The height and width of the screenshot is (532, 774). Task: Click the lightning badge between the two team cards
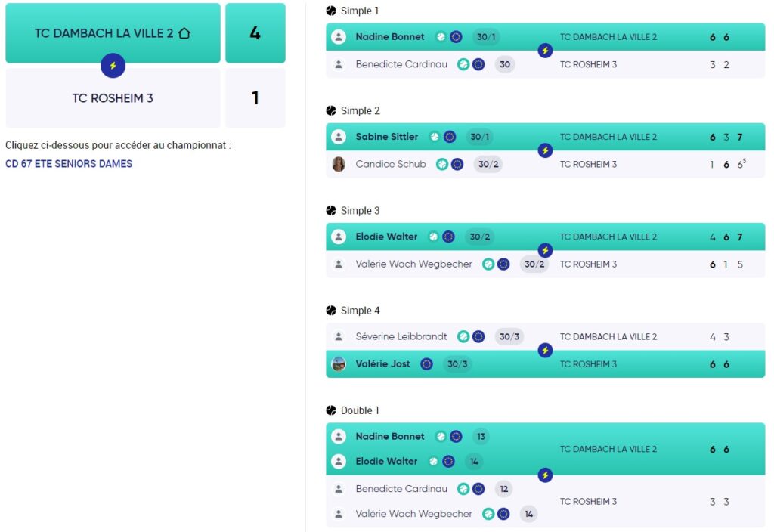coord(113,66)
